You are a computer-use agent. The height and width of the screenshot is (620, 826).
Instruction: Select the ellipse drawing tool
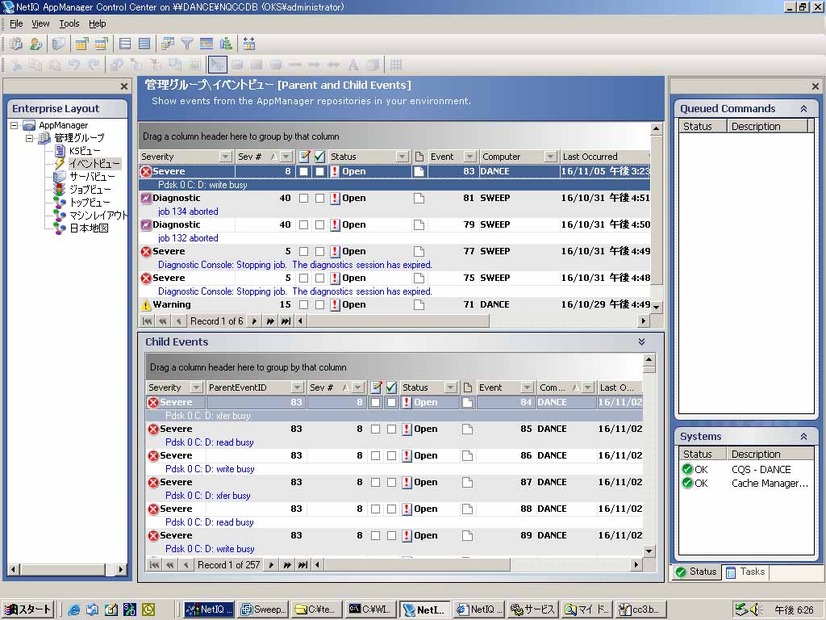237,65
